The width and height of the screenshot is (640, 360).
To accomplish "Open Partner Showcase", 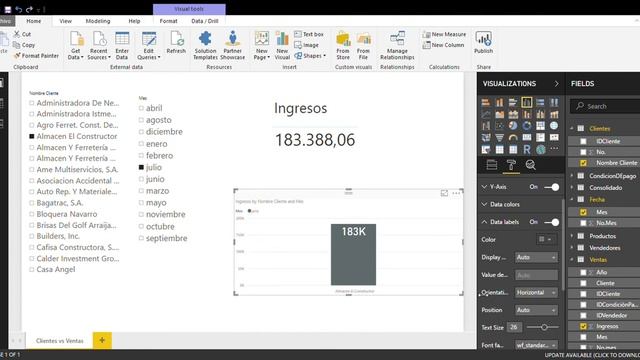I will [x=233, y=46].
